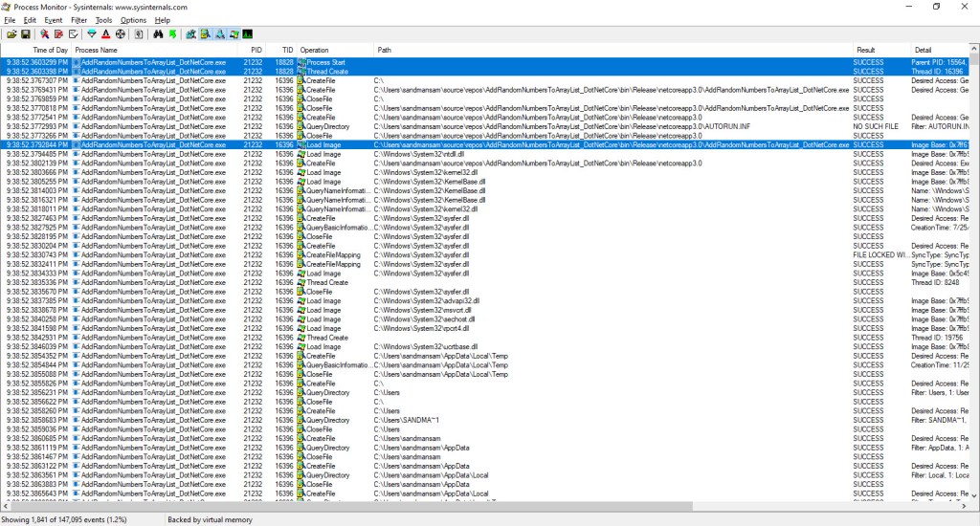
Task: Click the green Jump To Object icon
Action: (172, 33)
